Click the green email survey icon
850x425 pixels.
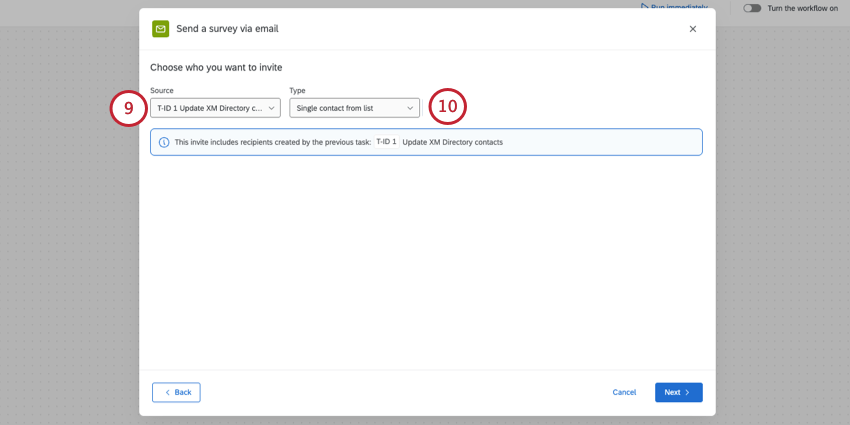coord(160,29)
